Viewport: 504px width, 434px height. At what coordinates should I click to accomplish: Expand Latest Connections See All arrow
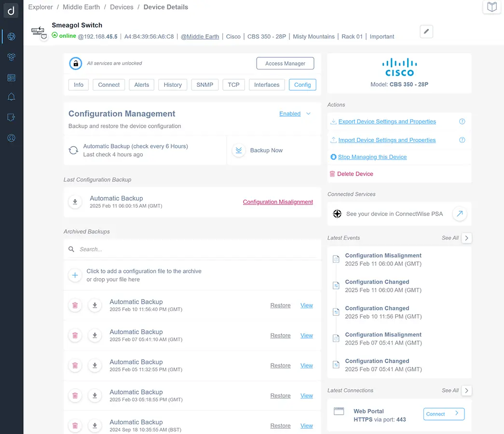pos(466,390)
